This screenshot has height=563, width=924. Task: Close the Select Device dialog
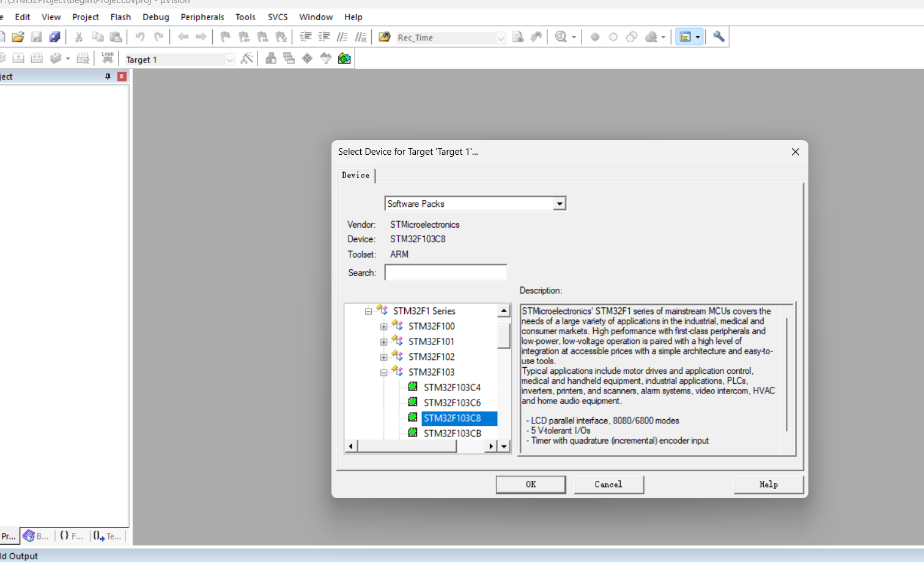(796, 152)
